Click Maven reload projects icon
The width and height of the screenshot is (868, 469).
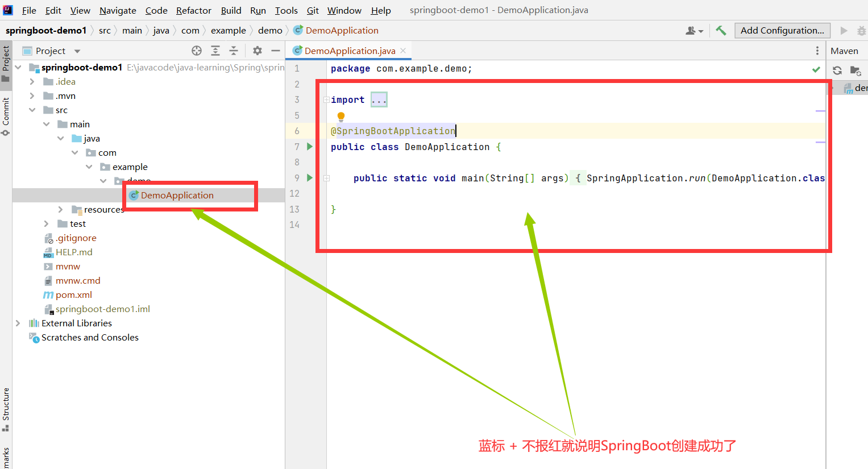click(837, 70)
